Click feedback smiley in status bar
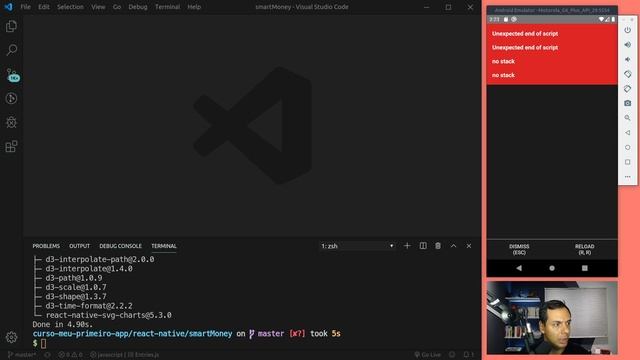The image size is (640, 360). (x=452, y=355)
